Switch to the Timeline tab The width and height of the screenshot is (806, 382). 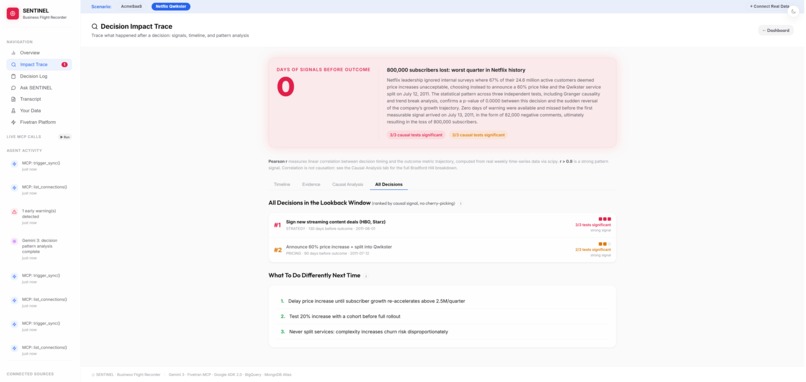click(x=282, y=184)
